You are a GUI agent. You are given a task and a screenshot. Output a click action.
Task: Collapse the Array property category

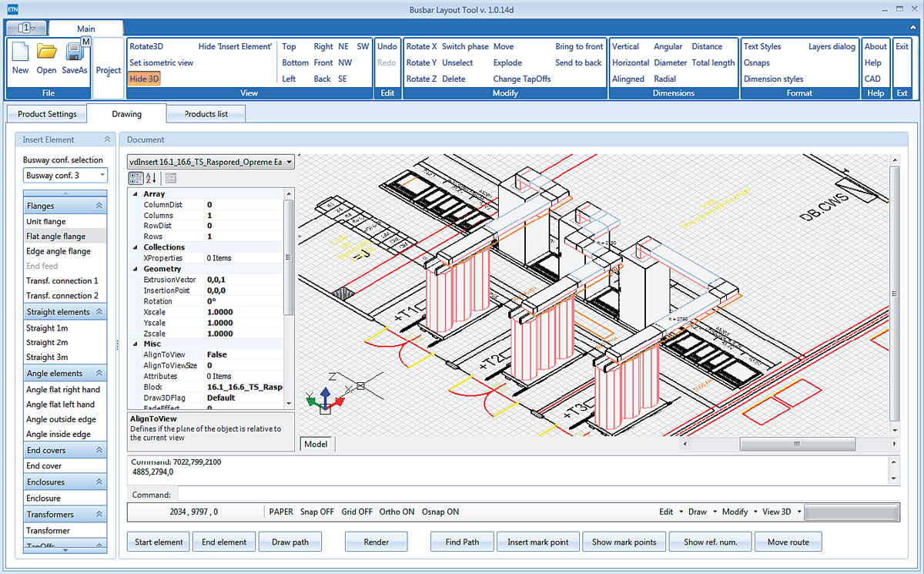(136, 194)
